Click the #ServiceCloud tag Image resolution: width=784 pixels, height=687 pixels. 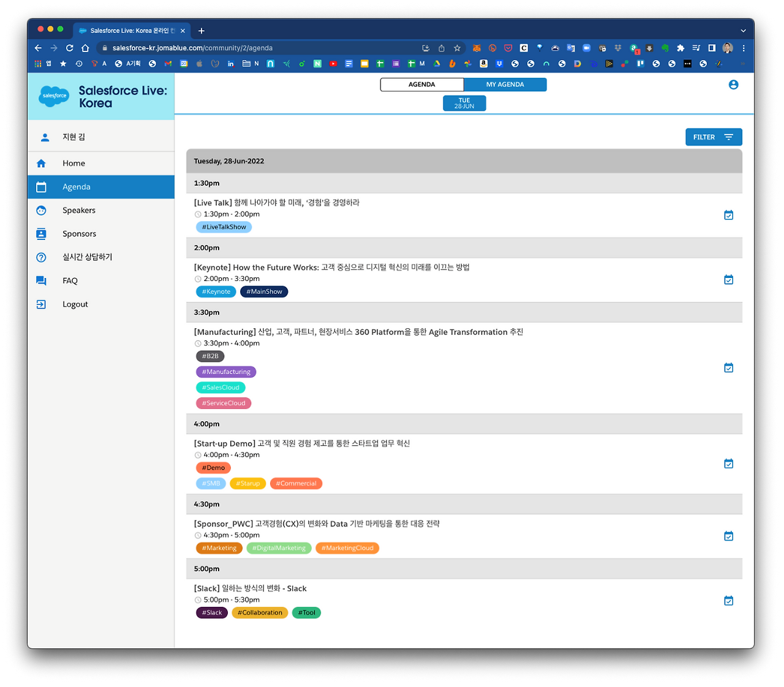pos(224,404)
